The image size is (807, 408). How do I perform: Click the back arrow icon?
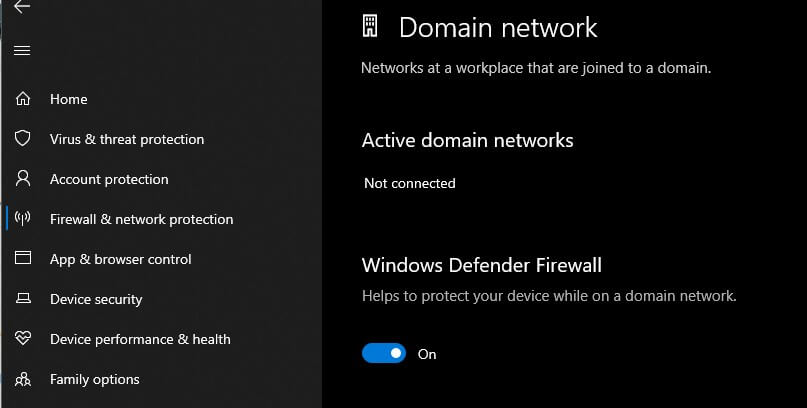[x=22, y=7]
